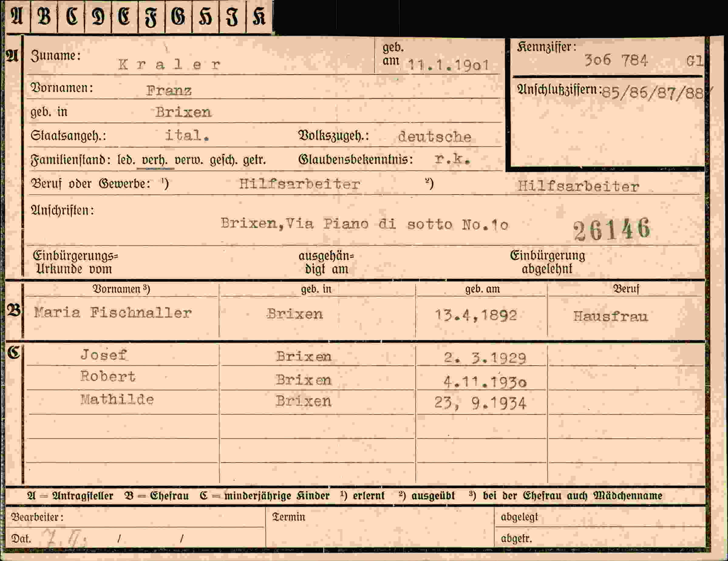Click the wife's birth date 13.4.1892
The width and height of the screenshot is (728, 561).
click(476, 315)
